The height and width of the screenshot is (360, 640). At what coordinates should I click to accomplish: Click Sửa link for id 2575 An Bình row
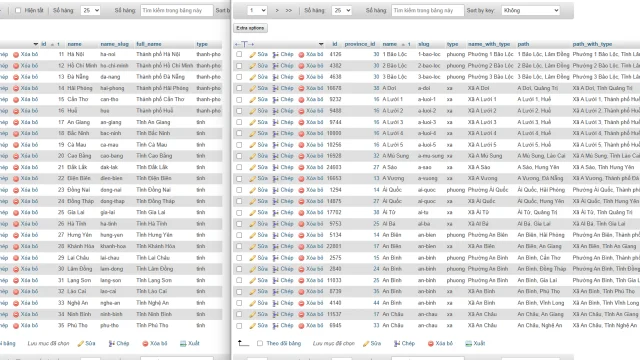262,258
